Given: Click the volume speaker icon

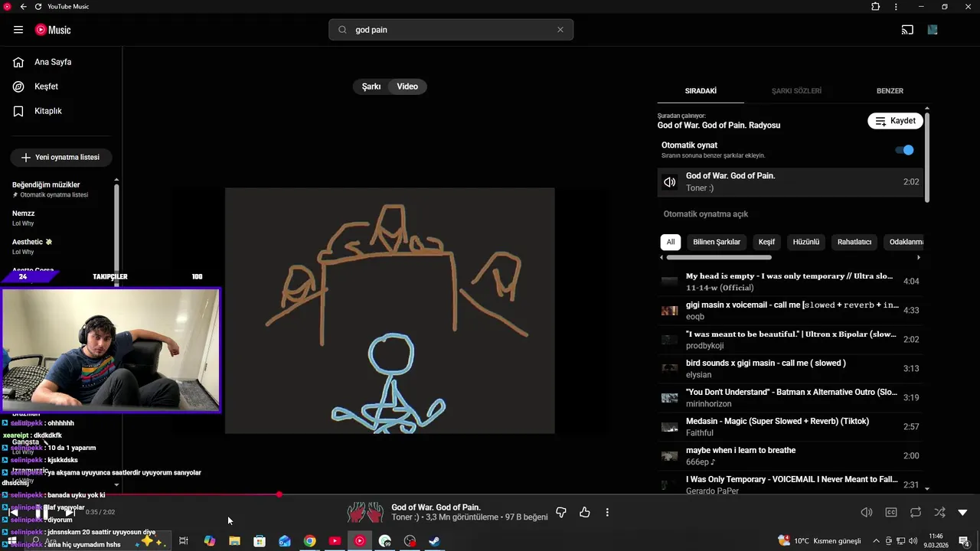Looking at the screenshot, I should click(867, 513).
